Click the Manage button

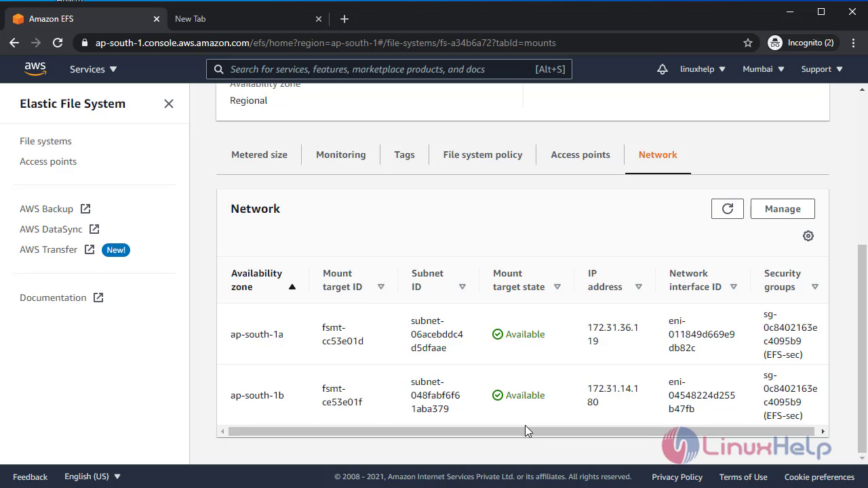pos(783,209)
